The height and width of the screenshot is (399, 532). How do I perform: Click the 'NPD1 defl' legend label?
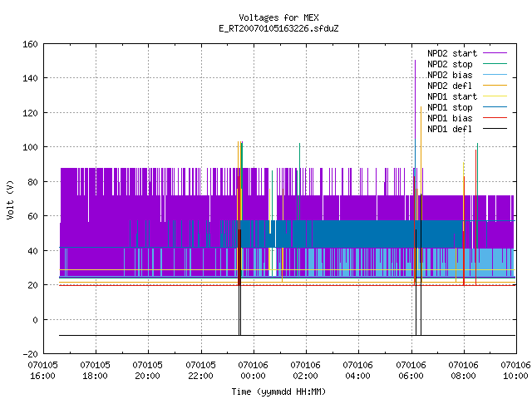450,130
